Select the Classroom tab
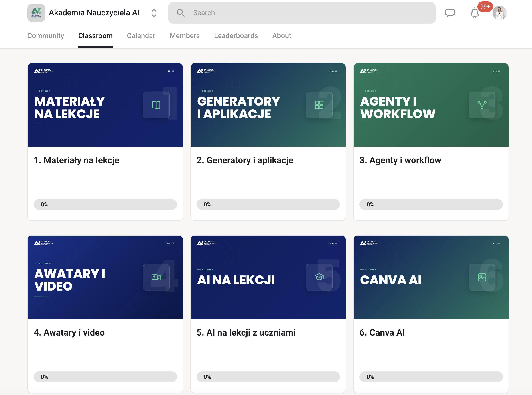The image size is (532, 395). click(95, 36)
